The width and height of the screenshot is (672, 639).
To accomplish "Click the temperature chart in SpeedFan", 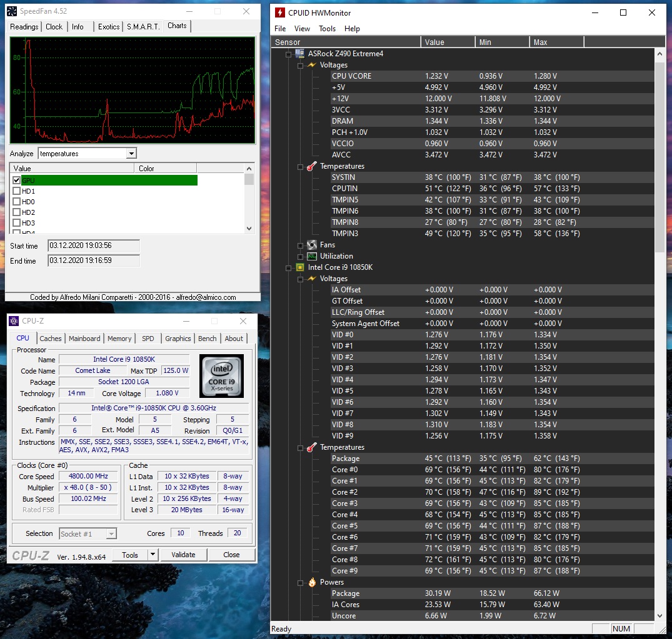I will 133,90.
